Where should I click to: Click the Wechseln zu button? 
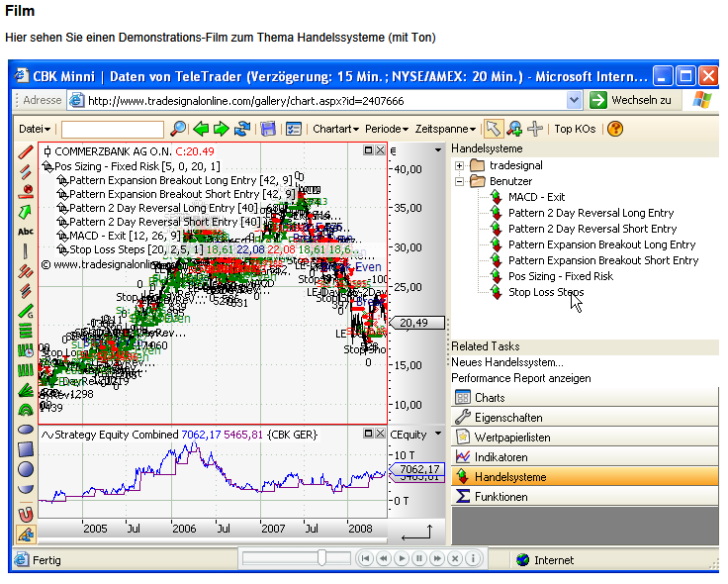tap(631, 100)
